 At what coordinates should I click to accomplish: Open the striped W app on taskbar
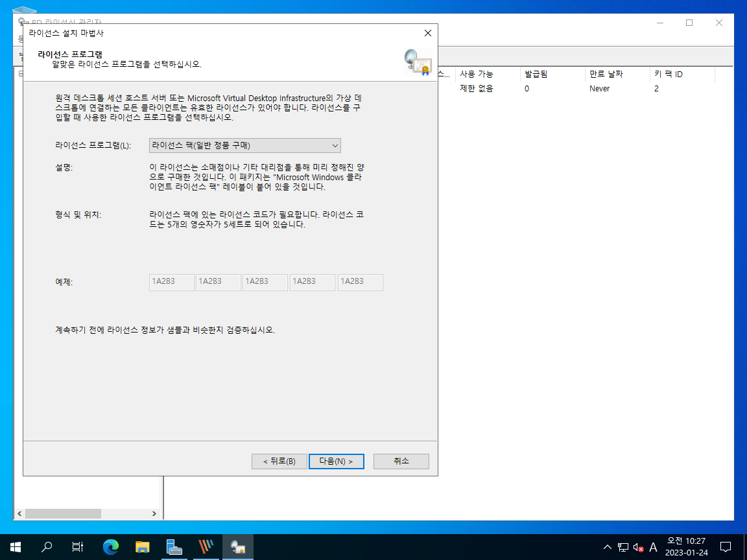(x=206, y=546)
